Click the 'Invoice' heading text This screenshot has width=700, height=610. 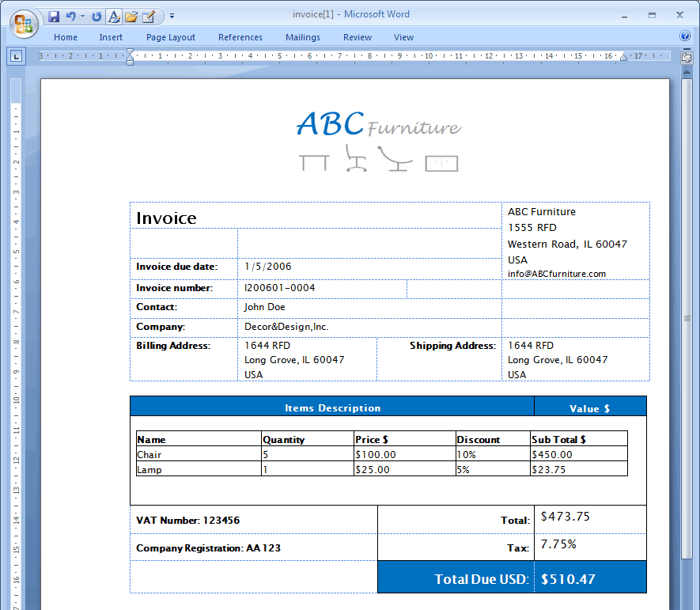tap(166, 218)
